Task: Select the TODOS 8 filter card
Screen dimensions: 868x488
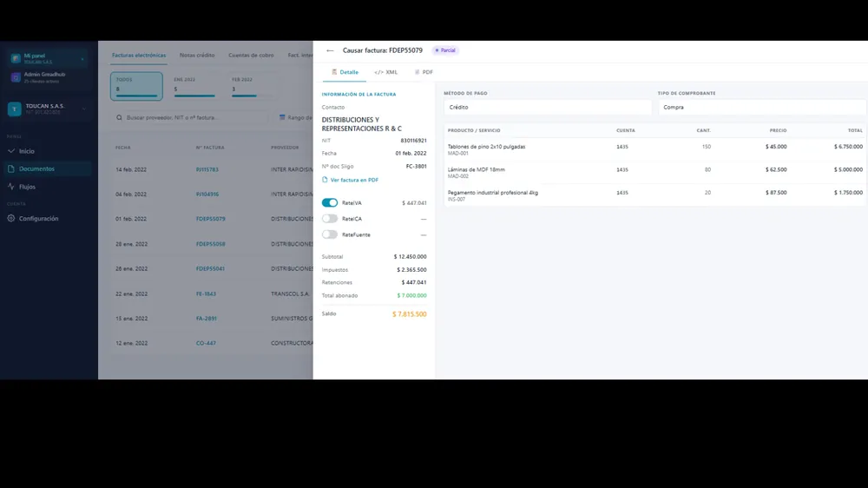Action: [x=136, y=87]
